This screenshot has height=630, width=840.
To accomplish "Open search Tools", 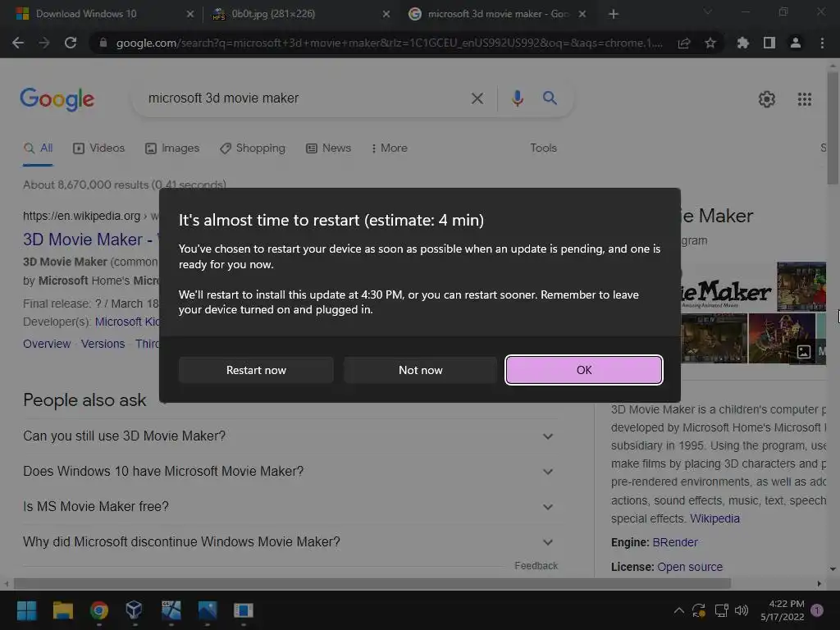I will pyautogui.click(x=543, y=148).
